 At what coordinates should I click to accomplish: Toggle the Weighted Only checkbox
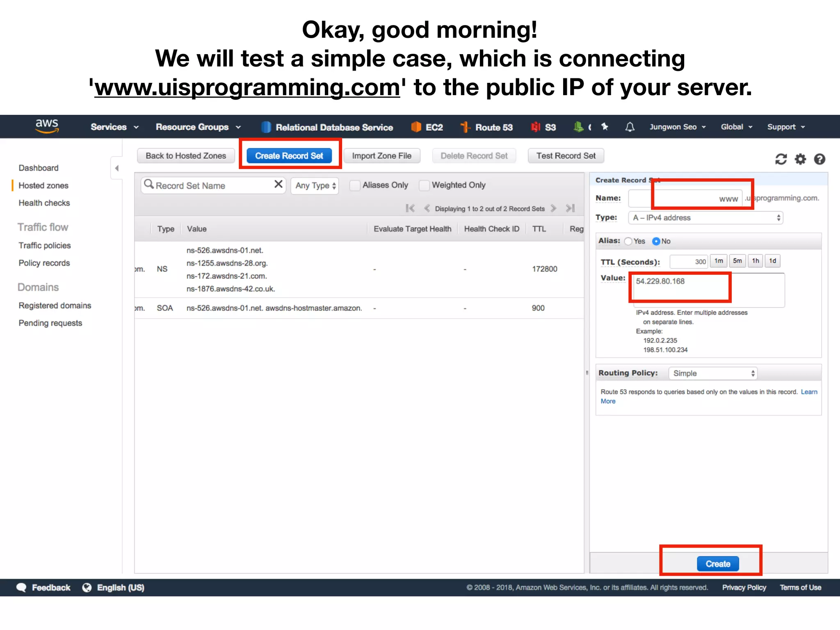click(x=424, y=185)
